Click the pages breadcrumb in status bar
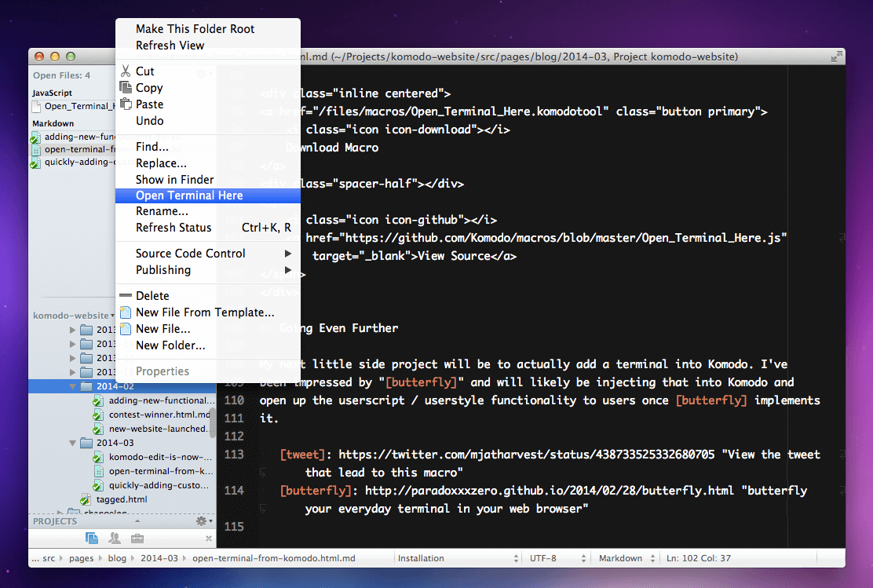This screenshot has height=588, width=873. tap(82, 558)
